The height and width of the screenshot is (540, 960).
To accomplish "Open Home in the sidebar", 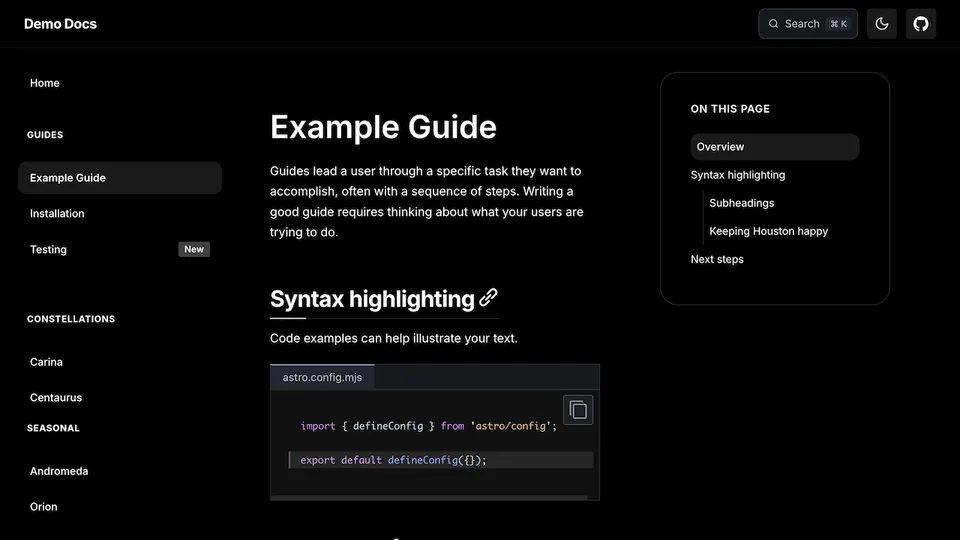I will point(45,83).
